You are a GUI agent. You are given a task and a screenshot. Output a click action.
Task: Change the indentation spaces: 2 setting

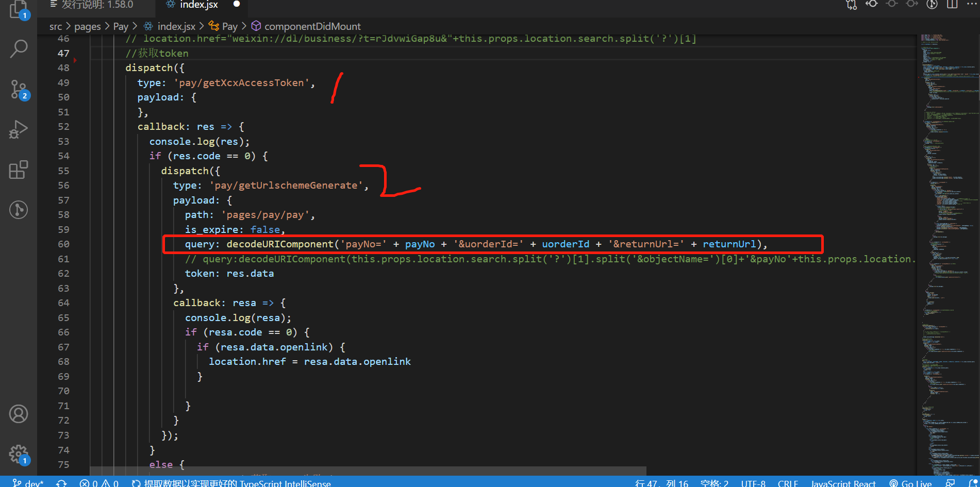[715, 482]
